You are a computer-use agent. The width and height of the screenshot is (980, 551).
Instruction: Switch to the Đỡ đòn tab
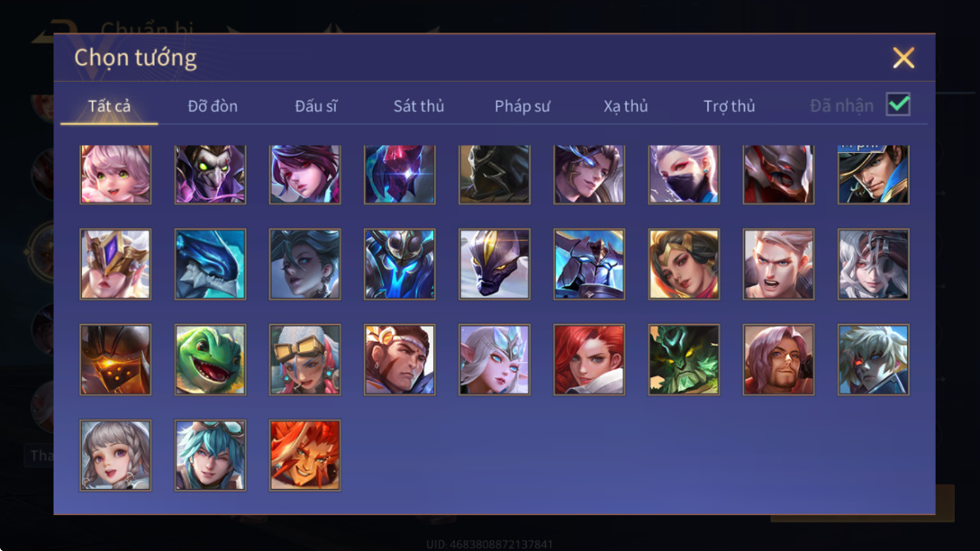pos(213,106)
